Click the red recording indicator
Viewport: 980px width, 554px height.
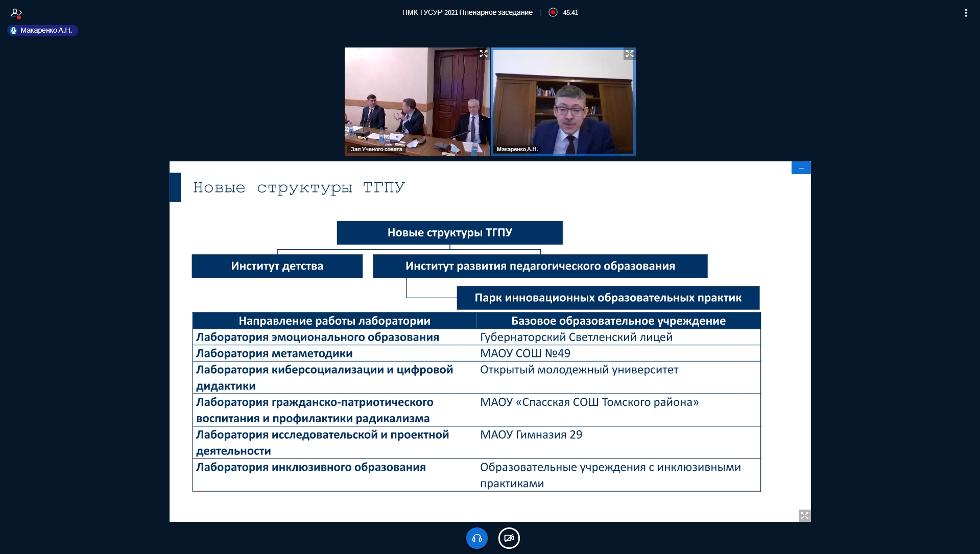(x=553, y=12)
